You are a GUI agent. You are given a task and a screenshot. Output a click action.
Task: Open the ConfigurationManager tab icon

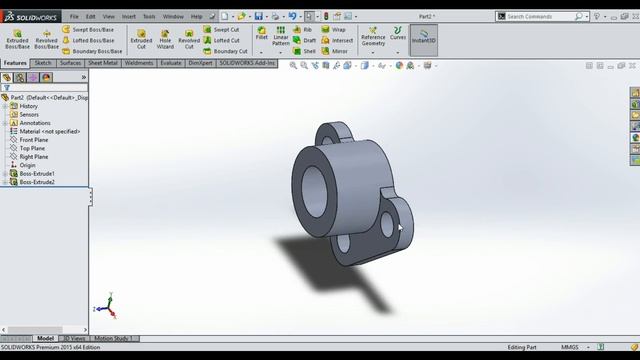click(x=33, y=77)
